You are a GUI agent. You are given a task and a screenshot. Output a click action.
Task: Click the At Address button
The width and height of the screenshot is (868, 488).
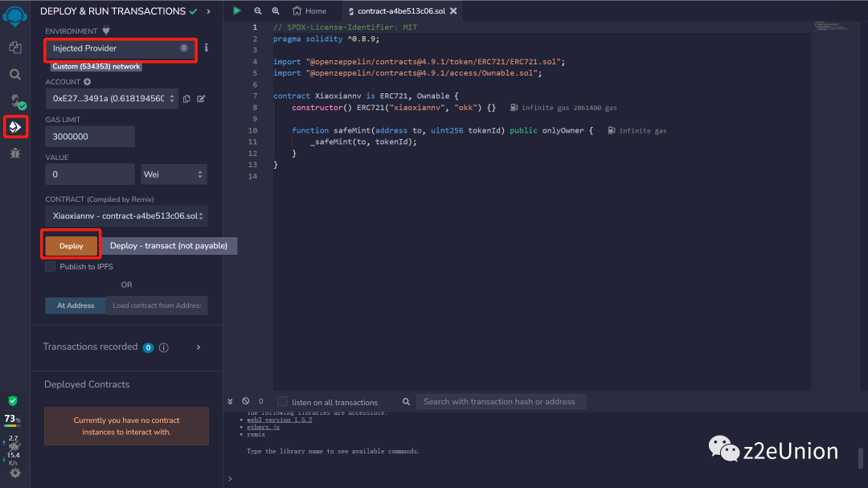coord(76,306)
